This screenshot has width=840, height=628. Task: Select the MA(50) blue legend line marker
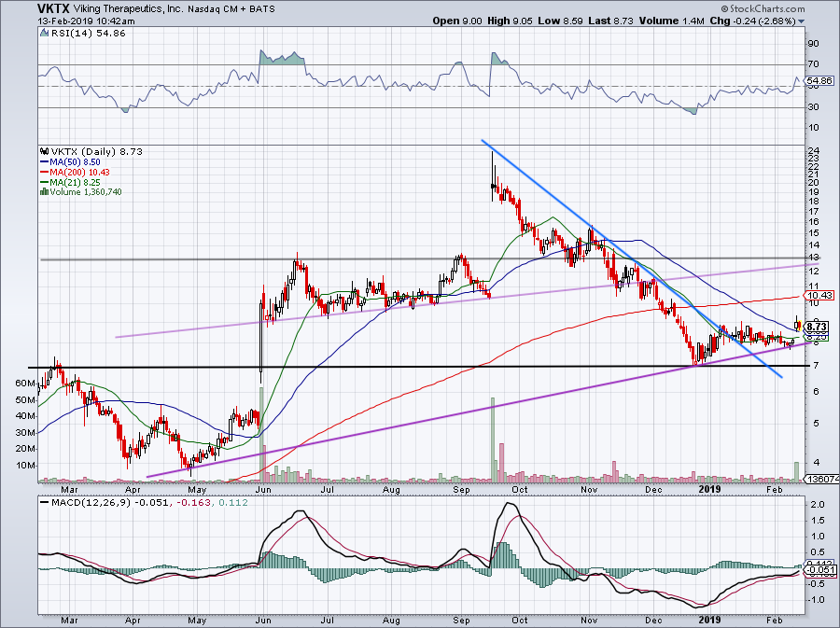tap(45, 161)
